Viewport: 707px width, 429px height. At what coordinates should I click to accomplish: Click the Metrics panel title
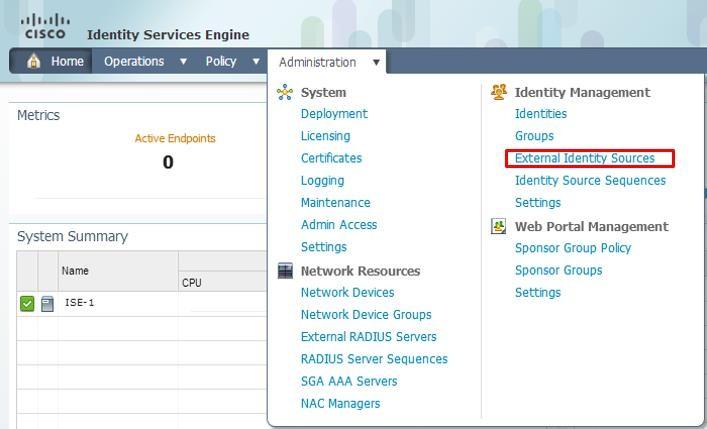tap(38, 115)
